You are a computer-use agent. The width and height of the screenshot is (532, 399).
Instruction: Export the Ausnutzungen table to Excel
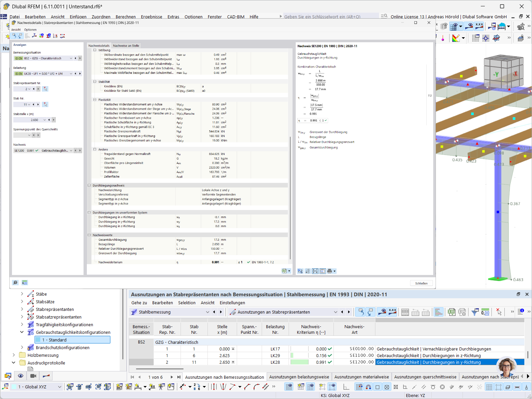(451, 312)
